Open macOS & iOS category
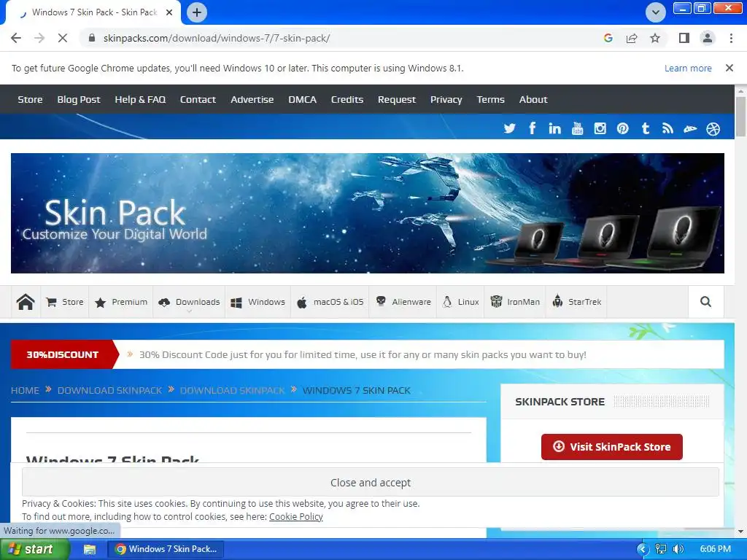Screen dimensions: 747x560 tap(330, 302)
